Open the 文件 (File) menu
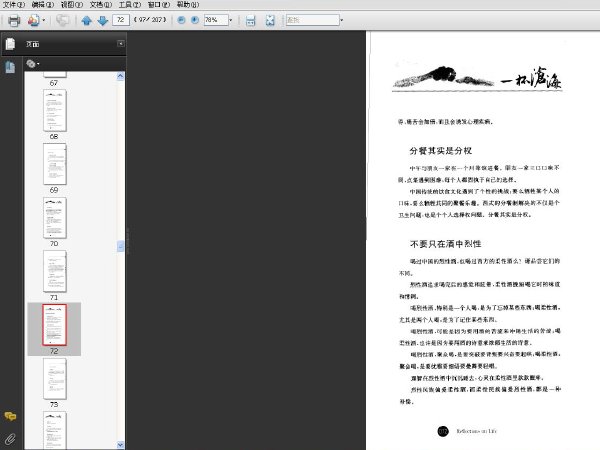Image resolution: width=600 pixels, height=450 pixels. click(14, 5)
